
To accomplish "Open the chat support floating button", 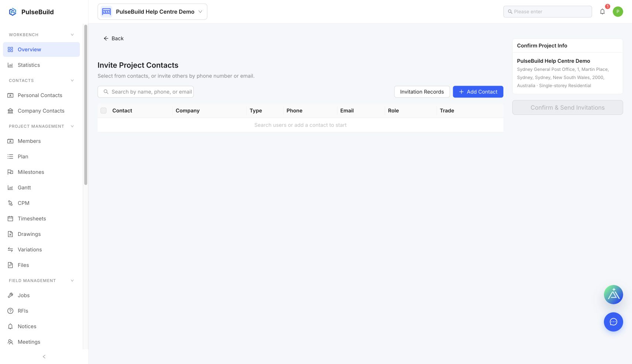I will pos(614,322).
